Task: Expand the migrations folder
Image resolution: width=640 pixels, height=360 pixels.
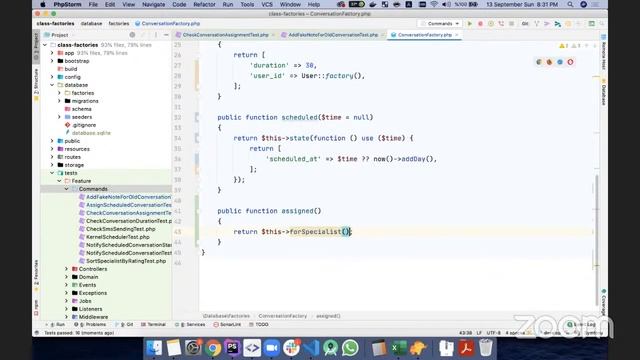Action: 60,101
